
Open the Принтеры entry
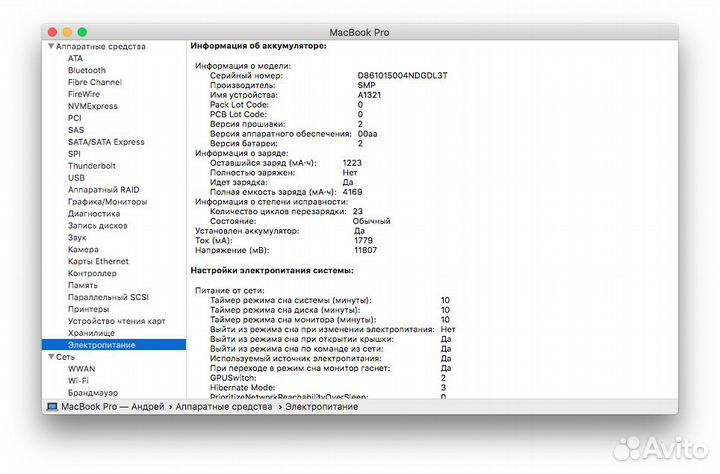pyautogui.click(x=88, y=309)
